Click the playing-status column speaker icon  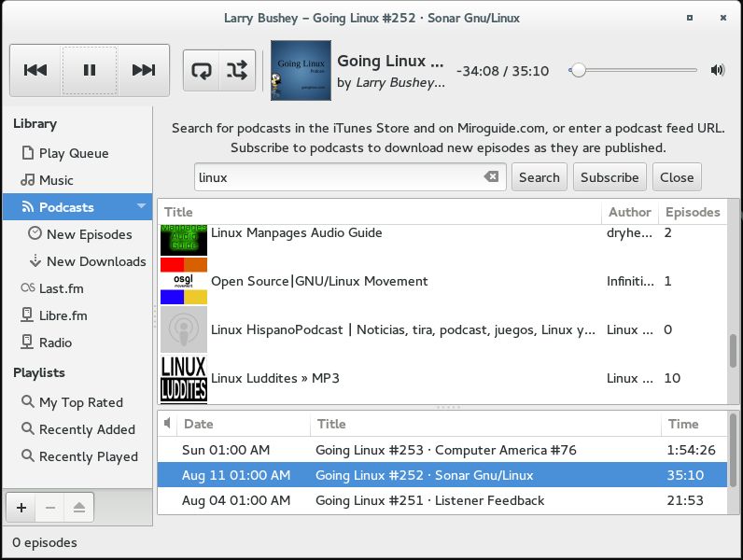[167, 423]
